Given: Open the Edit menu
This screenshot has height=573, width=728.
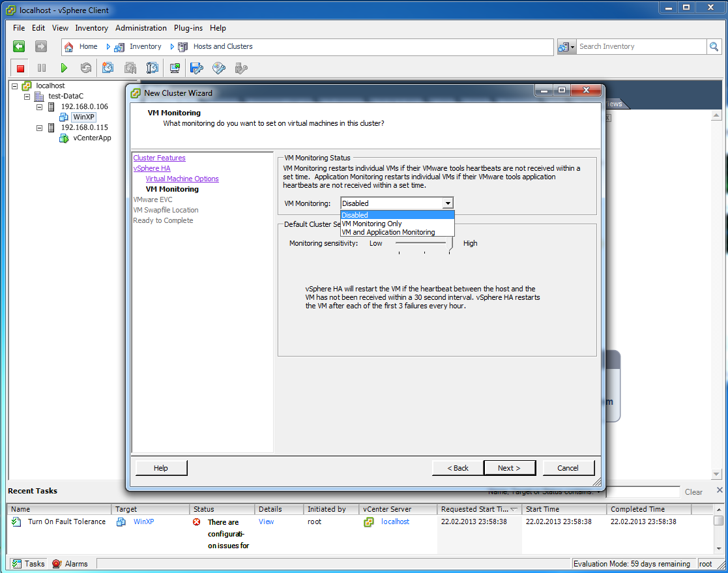Looking at the screenshot, I should click(x=38, y=28).
